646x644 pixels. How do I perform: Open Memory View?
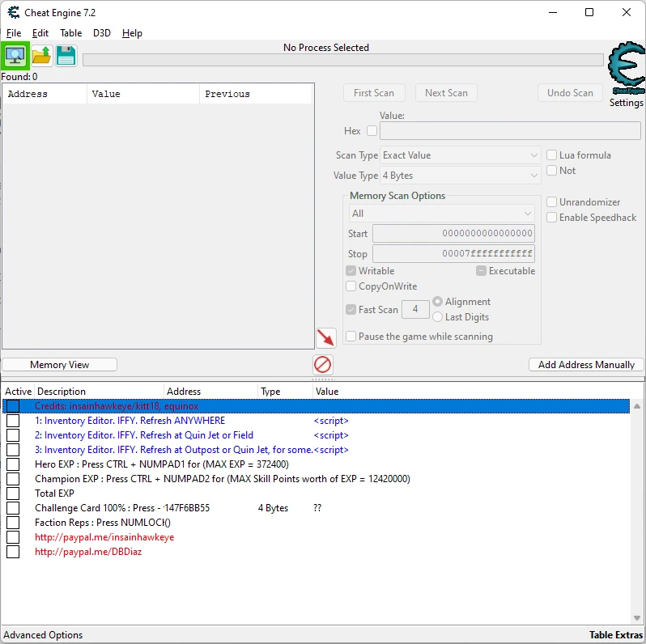point(60,365)
